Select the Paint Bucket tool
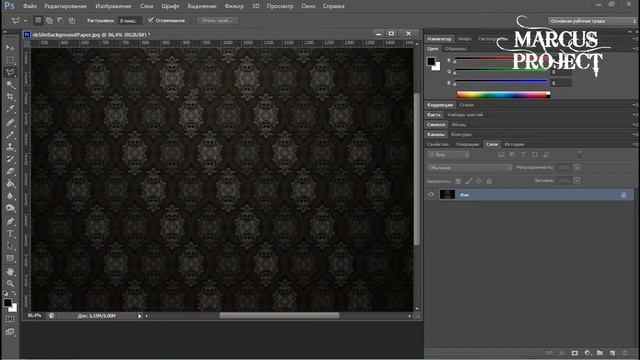This screenshot has height=360, width=640. [x=10, y=184]
